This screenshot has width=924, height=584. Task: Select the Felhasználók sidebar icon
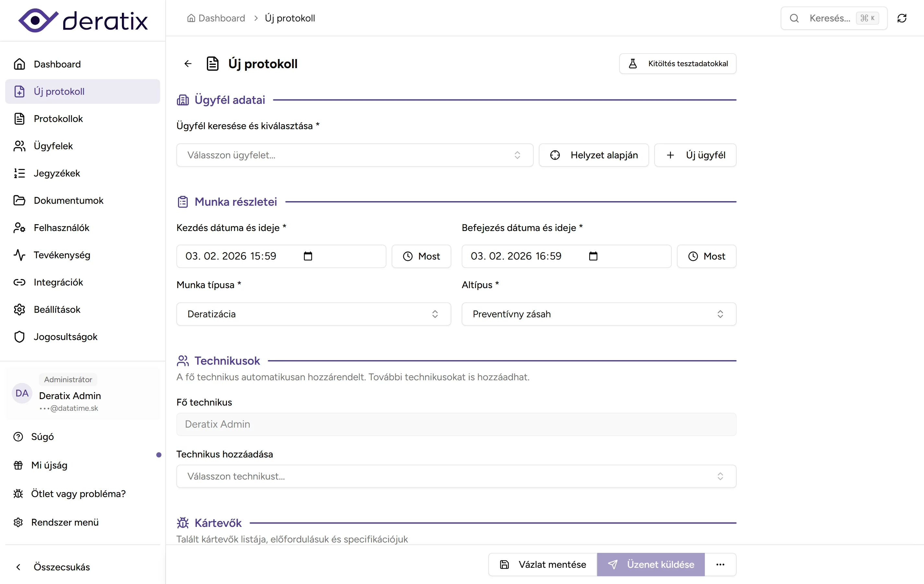pos(19,227)
